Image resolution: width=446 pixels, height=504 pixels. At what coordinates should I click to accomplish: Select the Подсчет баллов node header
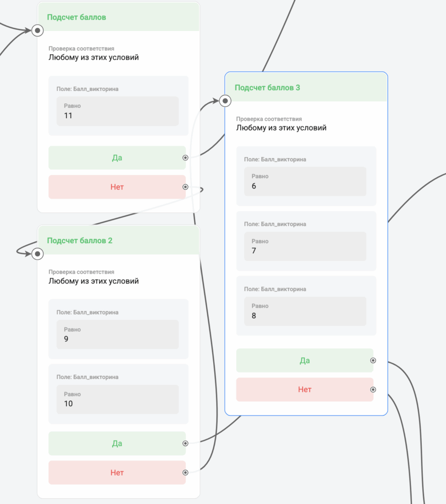(118, 17)
